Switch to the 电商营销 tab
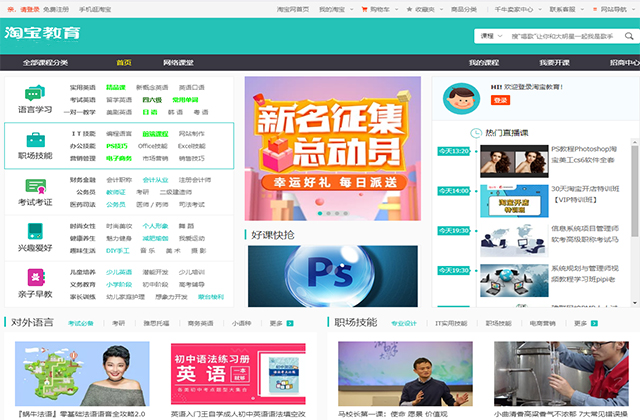This screenshot has height=420, width=640. [x=542, y=323]
